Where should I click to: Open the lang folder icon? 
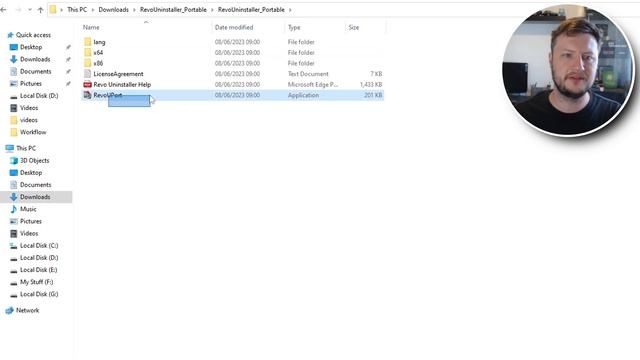pyautogui.click(x=87, y=42)
